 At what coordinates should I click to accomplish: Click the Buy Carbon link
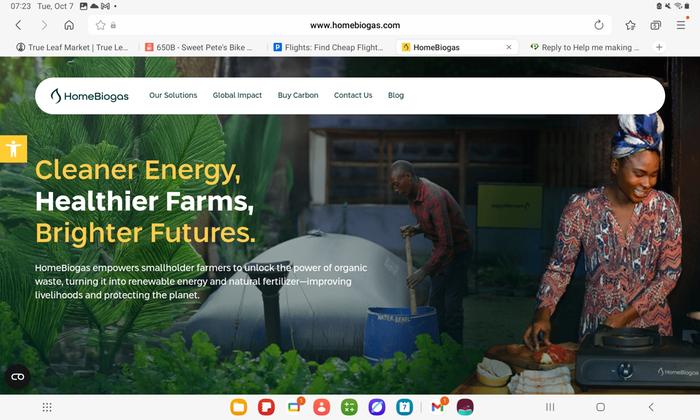298,95
